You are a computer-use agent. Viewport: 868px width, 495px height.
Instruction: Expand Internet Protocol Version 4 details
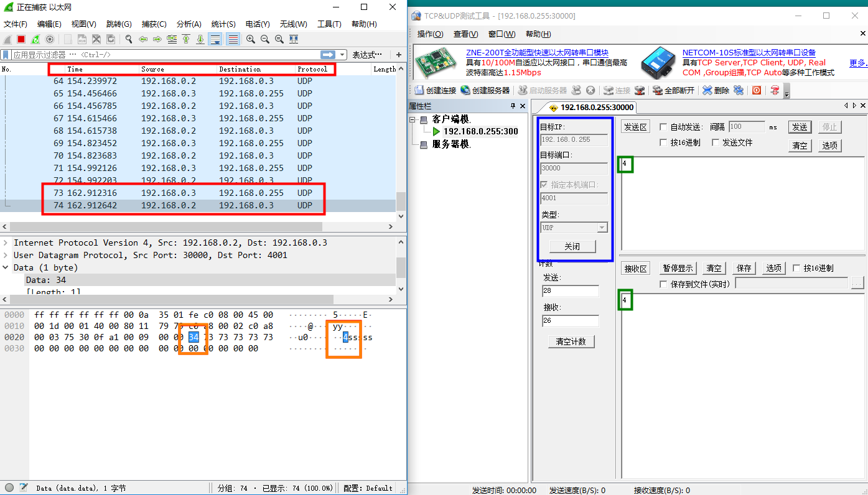point(6,243)
